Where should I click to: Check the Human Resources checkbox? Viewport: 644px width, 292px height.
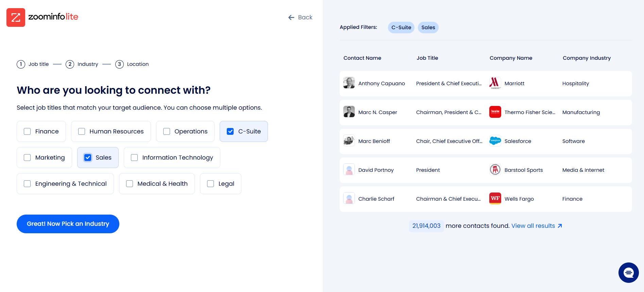point(82,131)
